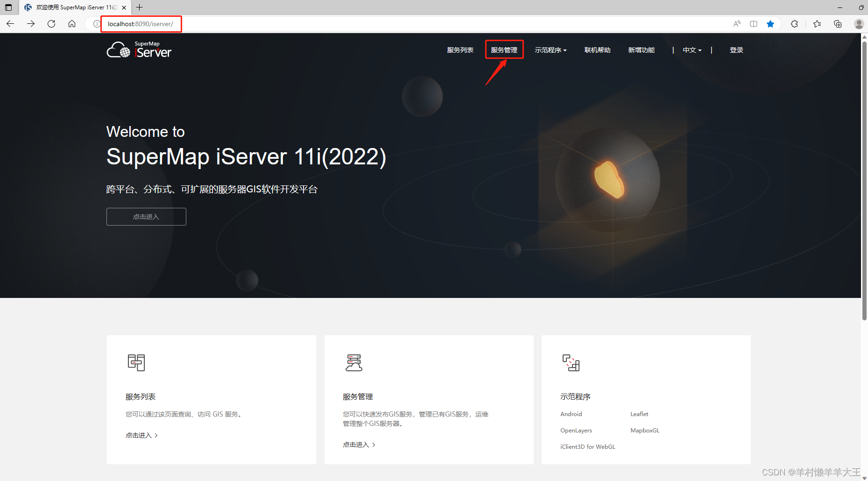Image resolution: width=868 pixels, height=481 pixels.
Task: Click the 示范程序 card icon
Action: point(571,362)
